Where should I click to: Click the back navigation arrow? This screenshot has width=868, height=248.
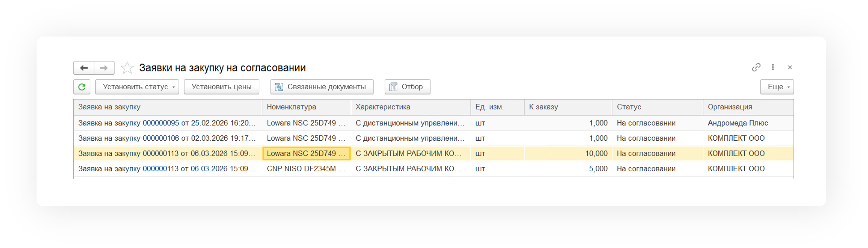tap(84, 68)
